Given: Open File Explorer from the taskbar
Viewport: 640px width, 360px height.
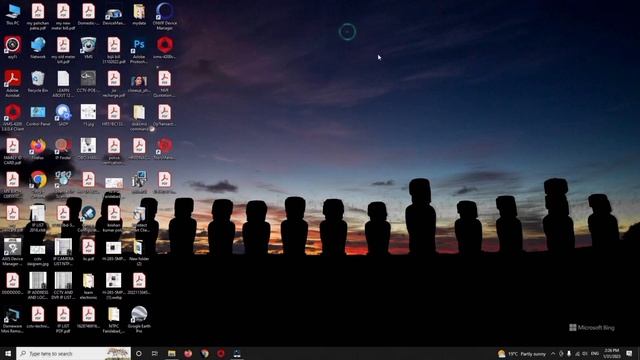Looking at the screenshot, I should click(171, 353).
